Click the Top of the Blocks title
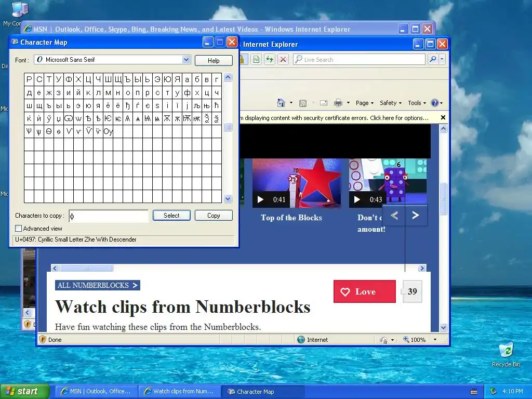Image resolution: width=532 pixels, height=399 pixels. 291,218
